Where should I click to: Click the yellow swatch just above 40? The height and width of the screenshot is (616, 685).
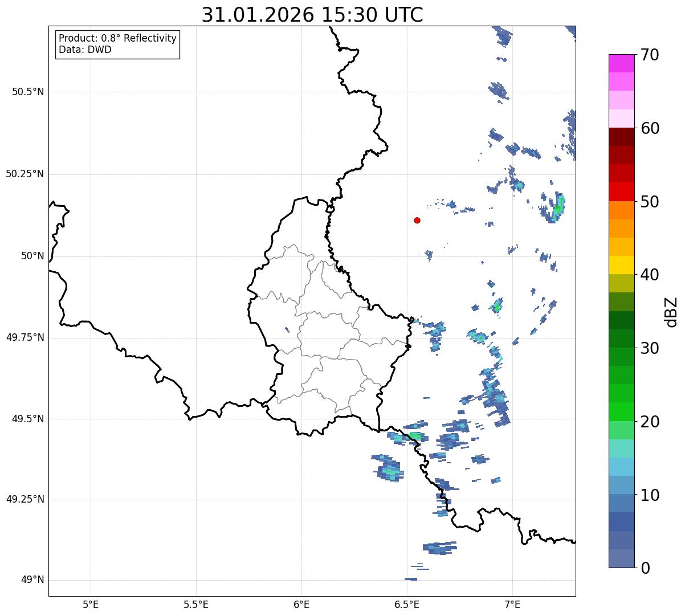click(x=622, y=266)
